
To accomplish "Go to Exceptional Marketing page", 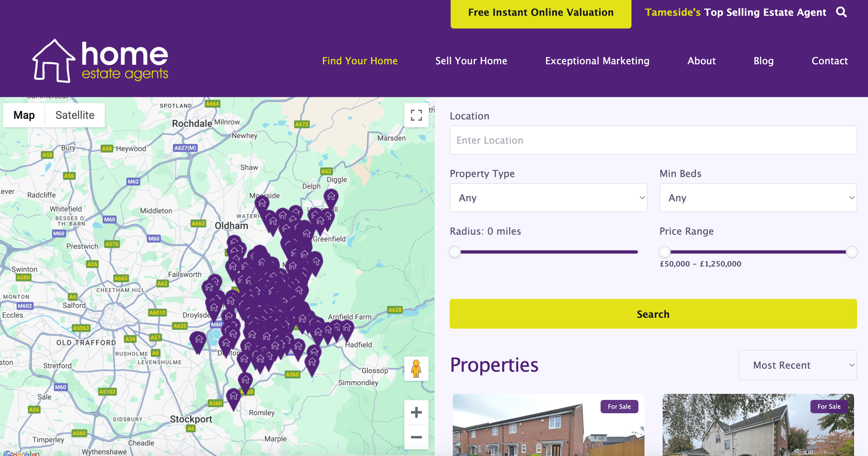I will [x=597, y=61].
